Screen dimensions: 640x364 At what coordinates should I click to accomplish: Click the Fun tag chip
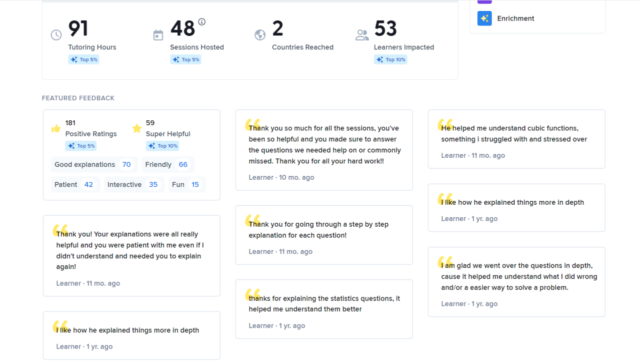click(x=186, y=184)
